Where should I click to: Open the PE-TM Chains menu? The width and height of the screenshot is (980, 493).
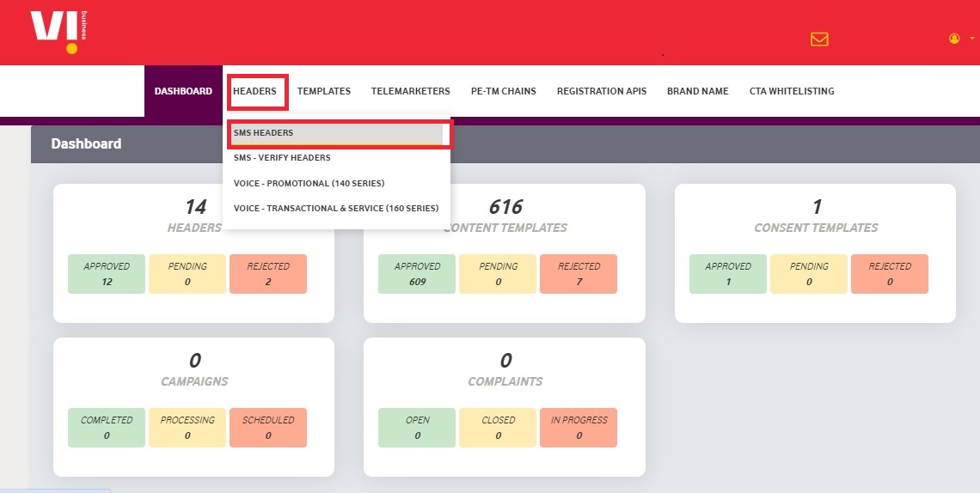504,91
